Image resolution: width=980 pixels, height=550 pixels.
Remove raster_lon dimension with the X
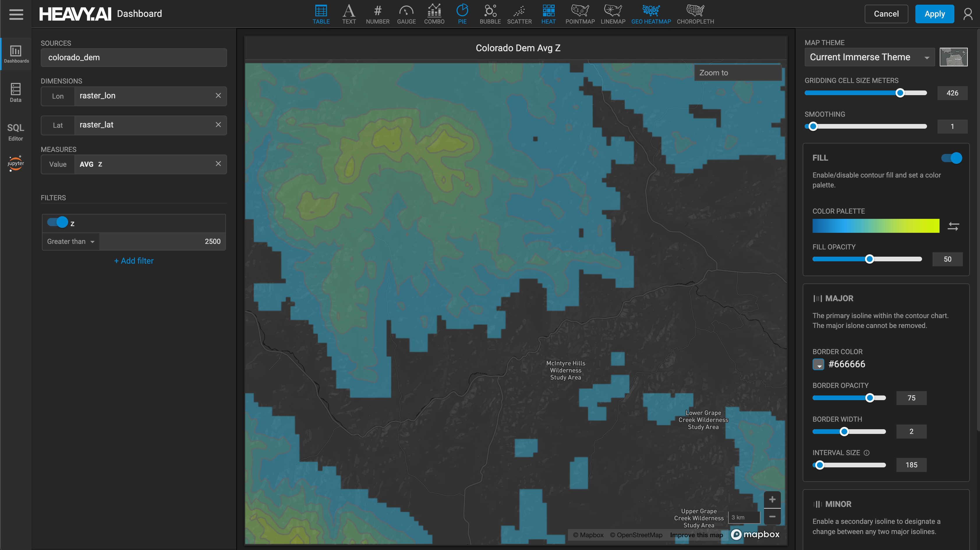218,95
